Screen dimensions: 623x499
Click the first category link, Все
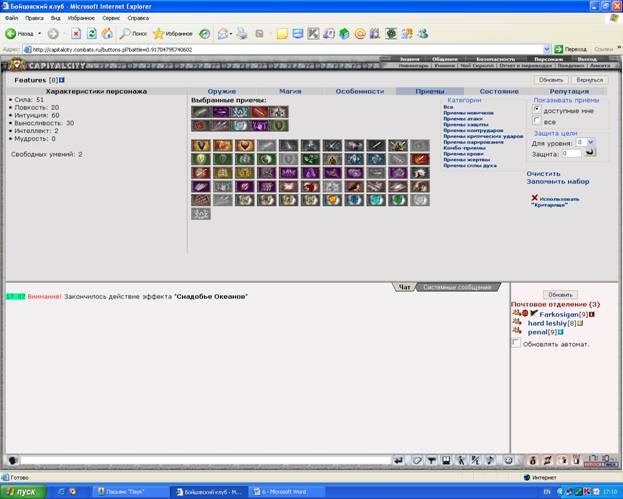tap(448, 107)
